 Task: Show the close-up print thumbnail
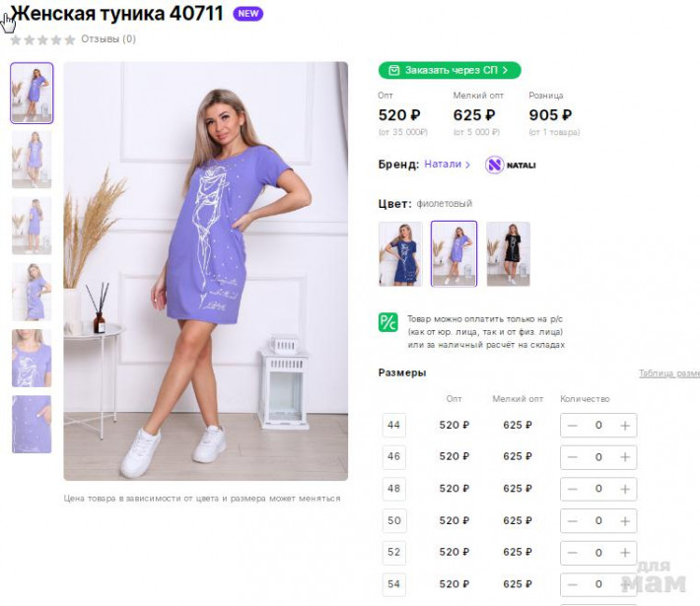[32, 359]
